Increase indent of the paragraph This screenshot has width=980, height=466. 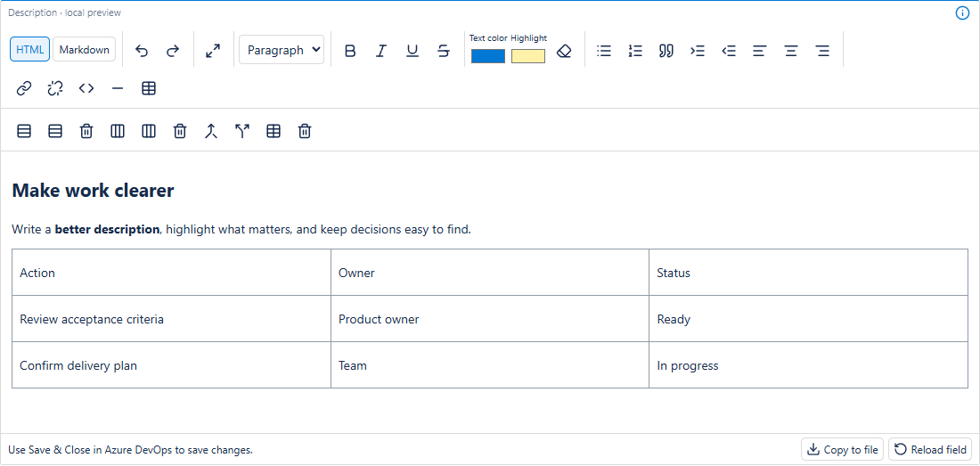(698, 51)
